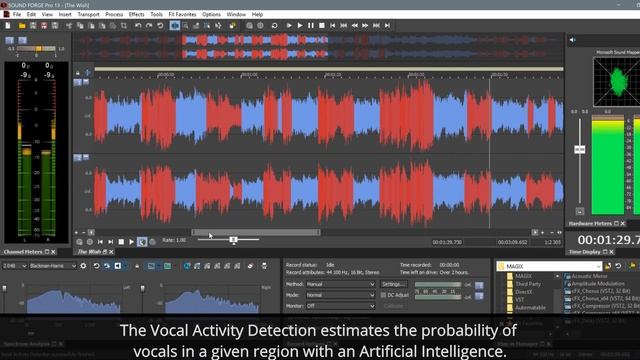Click Go to Start in main toolbar
The image size is (640, 360).
click(x=333, y=25)
